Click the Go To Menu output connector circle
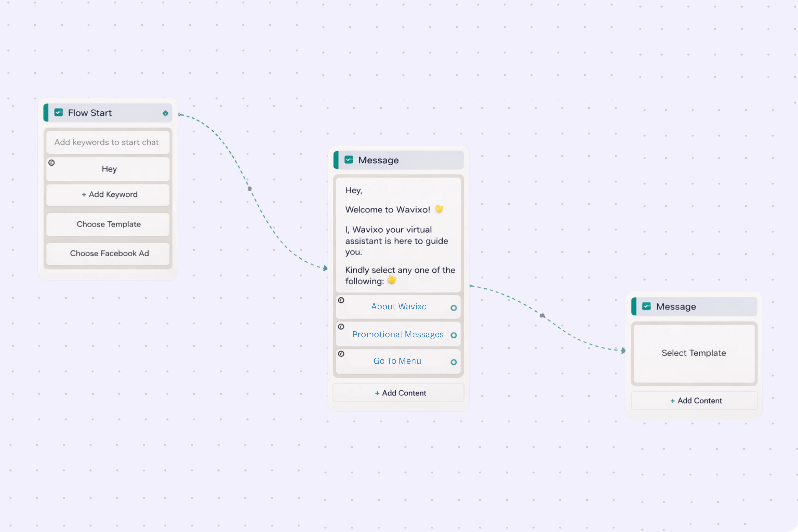 tap(454, 362)
